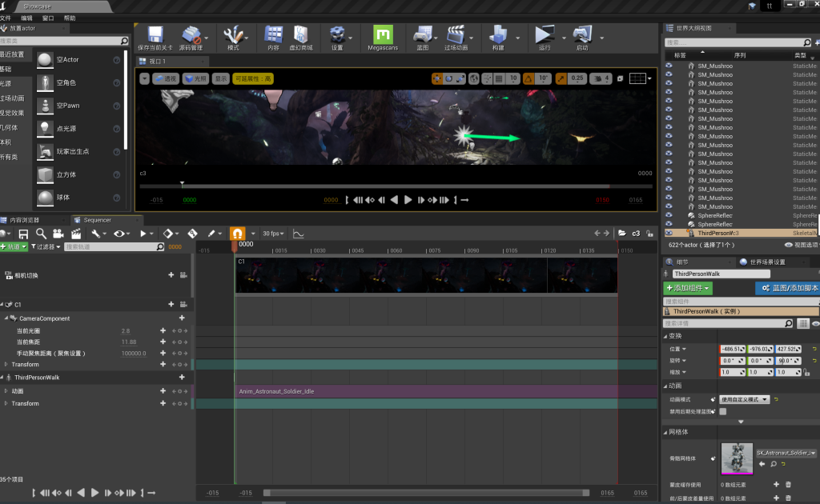Screen dimensions: 820x504
Task: Click the Sequencer save floppy disk icon
Action: tap(23, 234)
